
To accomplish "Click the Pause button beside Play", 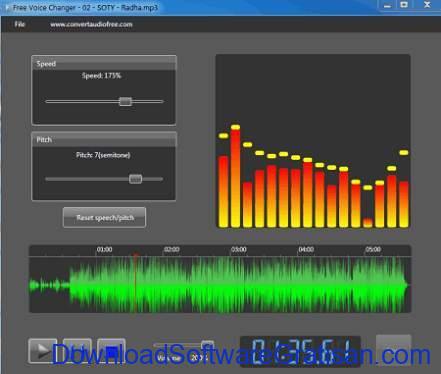I will point(77,351).
